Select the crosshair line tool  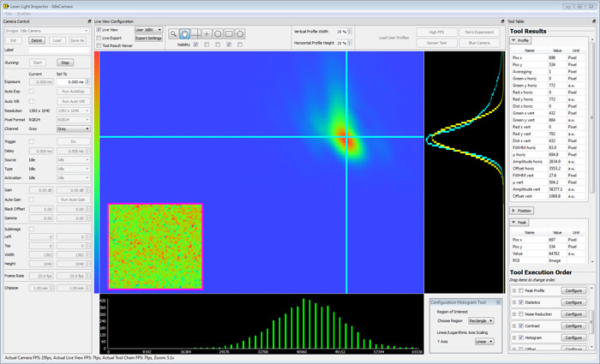(x=196, y=33)
